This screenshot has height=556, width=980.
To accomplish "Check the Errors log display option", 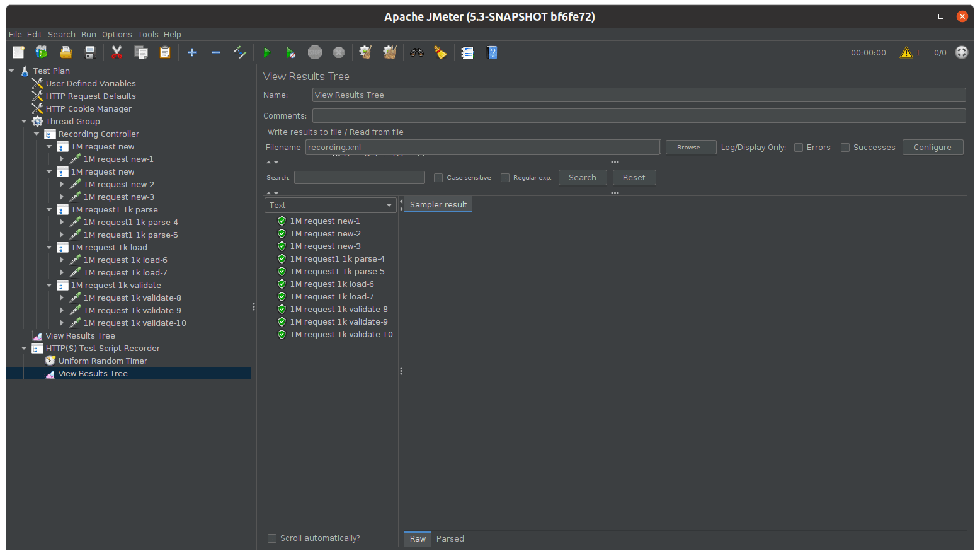I will [798, 147].
